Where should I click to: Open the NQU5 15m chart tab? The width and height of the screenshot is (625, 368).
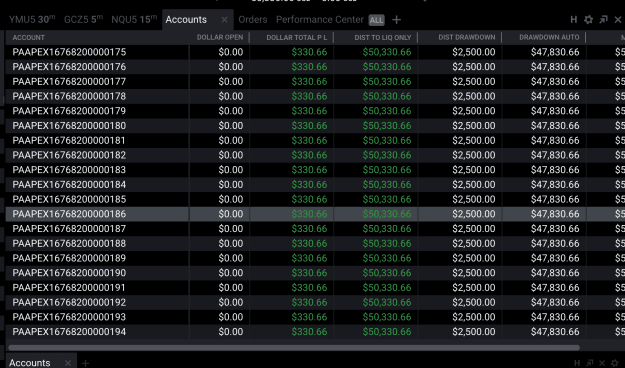point(134,20)
